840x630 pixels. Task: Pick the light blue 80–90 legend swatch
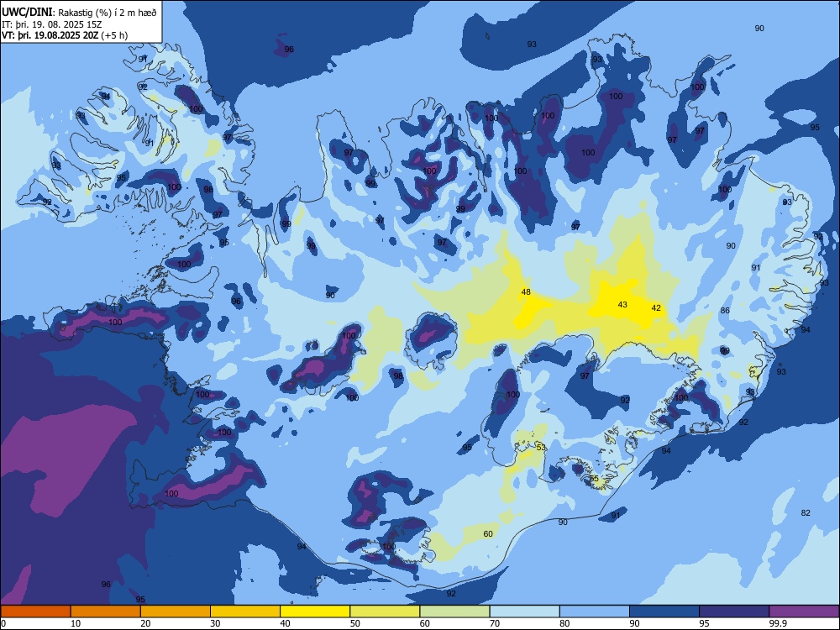click(594, 612)
